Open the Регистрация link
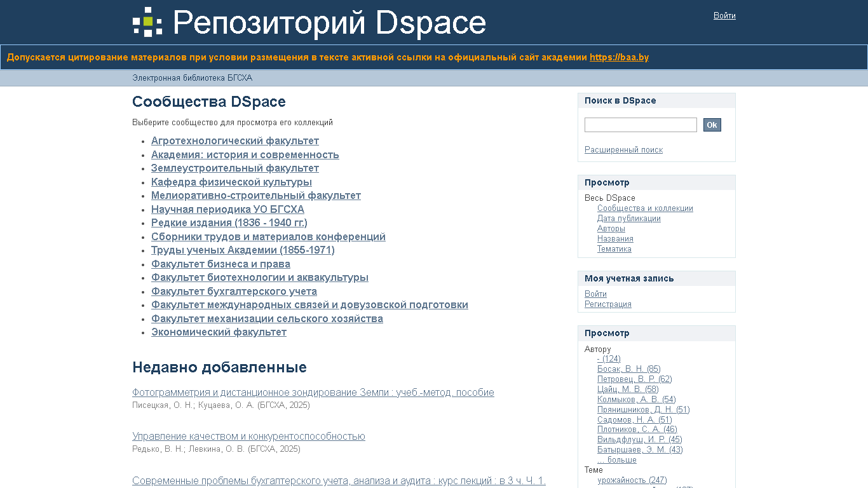Viewport: 868px width, 488px height. pos(607,304)
